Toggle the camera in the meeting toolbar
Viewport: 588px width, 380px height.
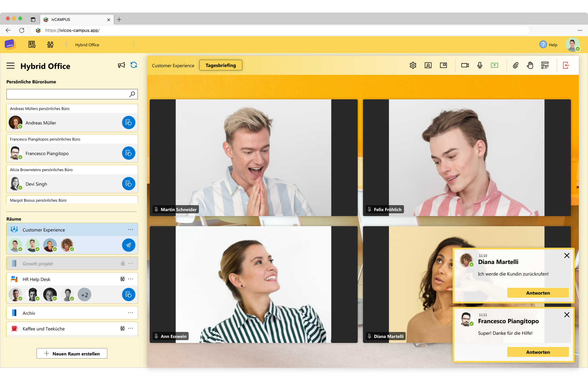click(465, 65)
